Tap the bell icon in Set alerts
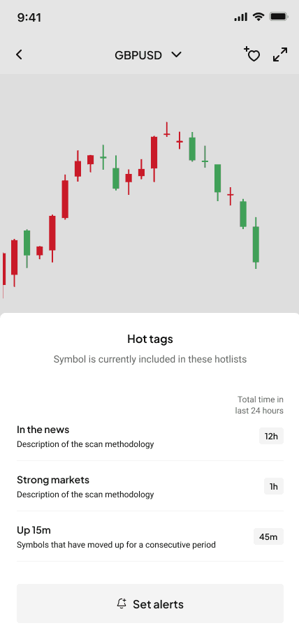The height and width of the screenshot is (644, 299). coord(122,603)
